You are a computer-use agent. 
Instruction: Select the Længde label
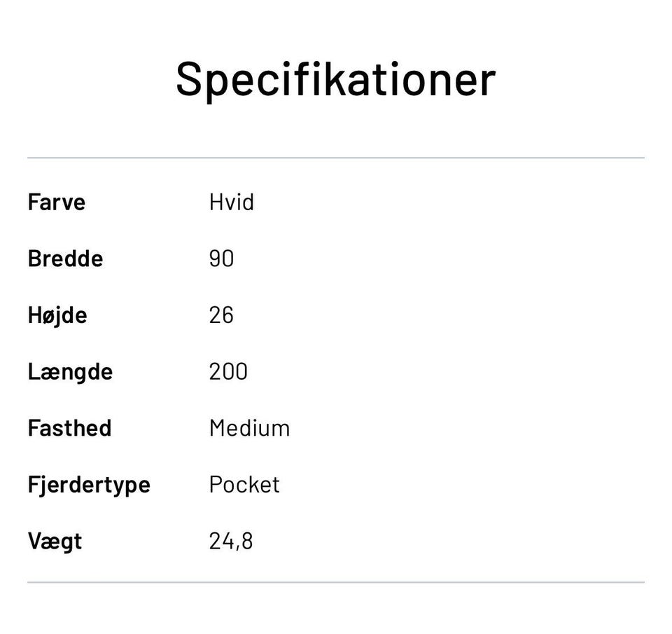pos(70,372)
